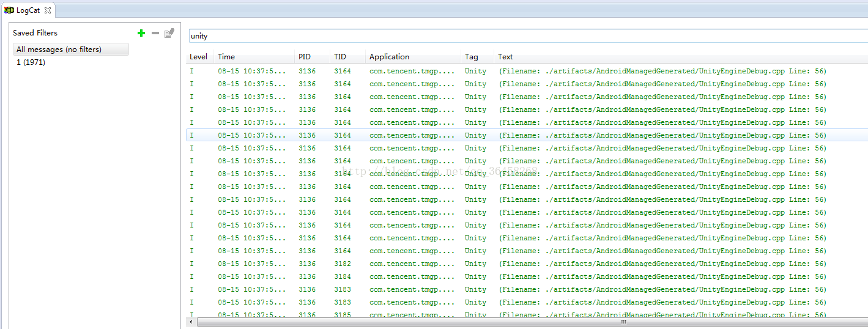Click the Level column header
The height and width of the screenshot is (329, 868).
coord(199,57)
